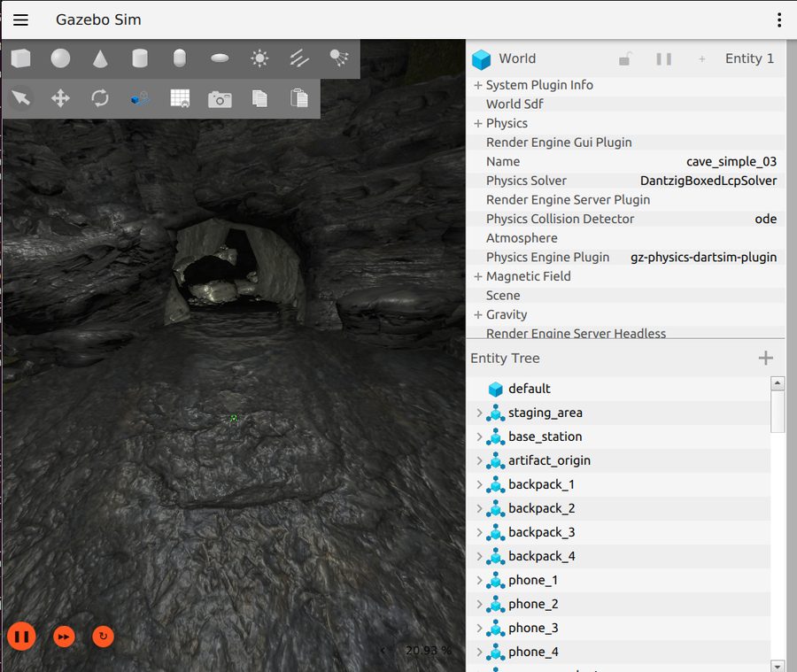Expand the Gravity section
This screenshot has width=797, height=672.
(x=478, y=314)
